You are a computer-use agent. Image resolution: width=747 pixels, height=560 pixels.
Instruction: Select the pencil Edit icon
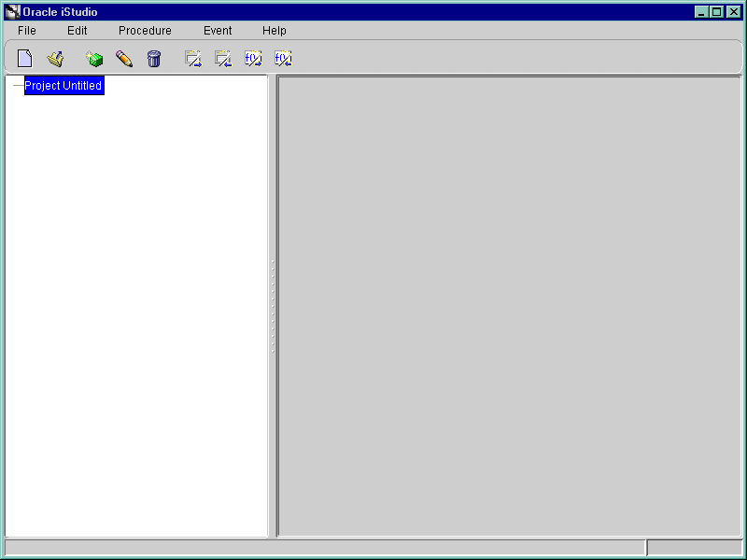pyautogui.click(x=124, y=59)
